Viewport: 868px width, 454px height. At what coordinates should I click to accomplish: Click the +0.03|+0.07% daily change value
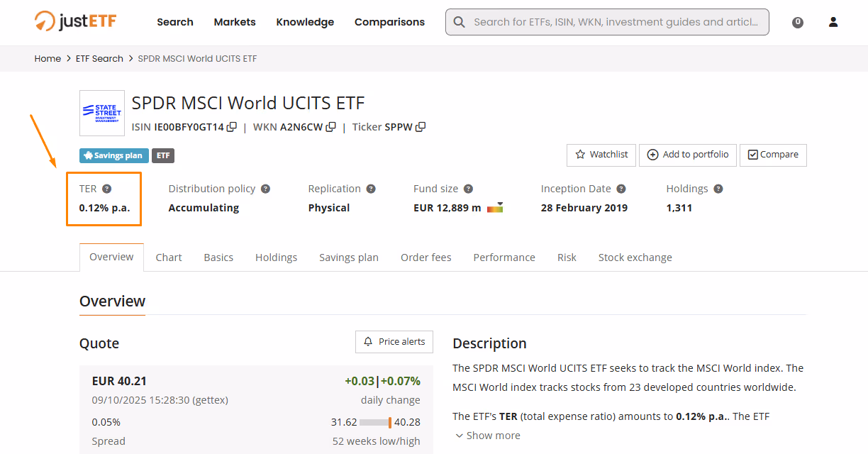coord(382,381)
